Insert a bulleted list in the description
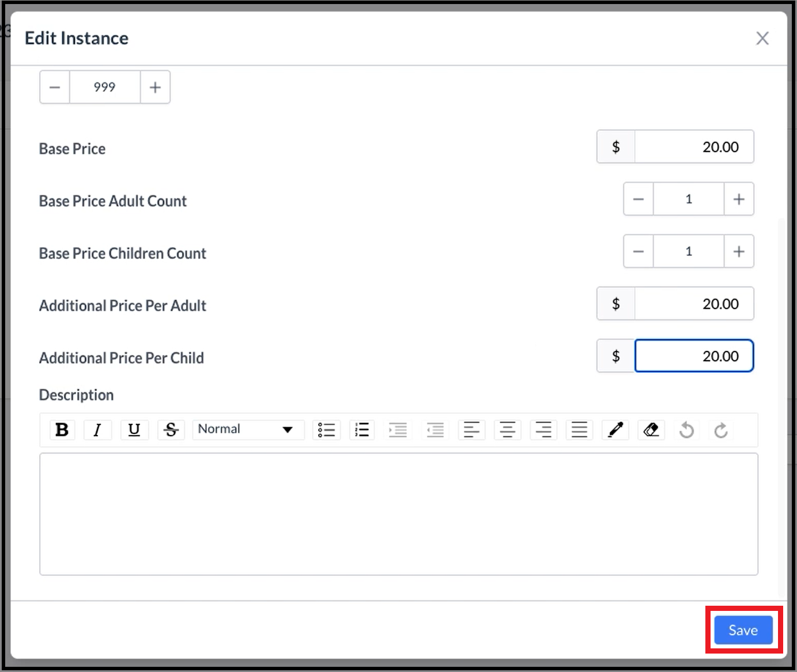 click(x=326, y=429)
